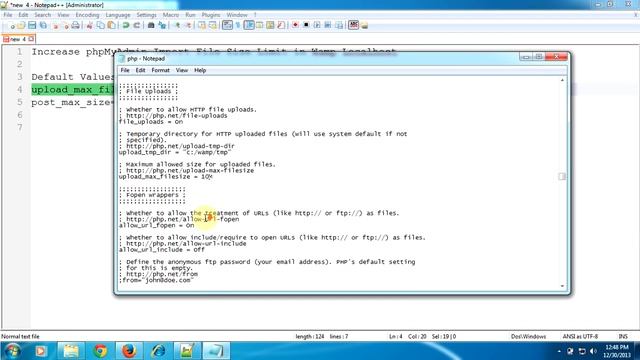
Task: Open the Notepad++ Language menu
Action: [x=118, y=15]
